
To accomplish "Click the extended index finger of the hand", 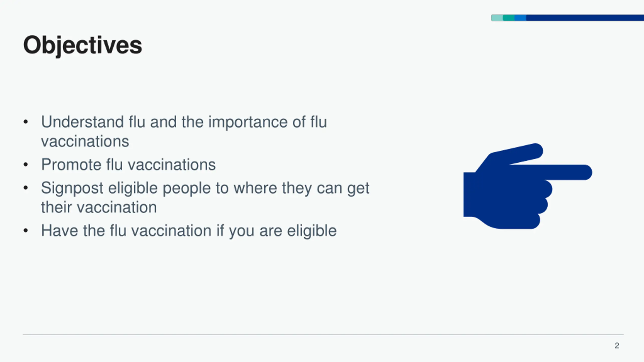I will 566,172.
